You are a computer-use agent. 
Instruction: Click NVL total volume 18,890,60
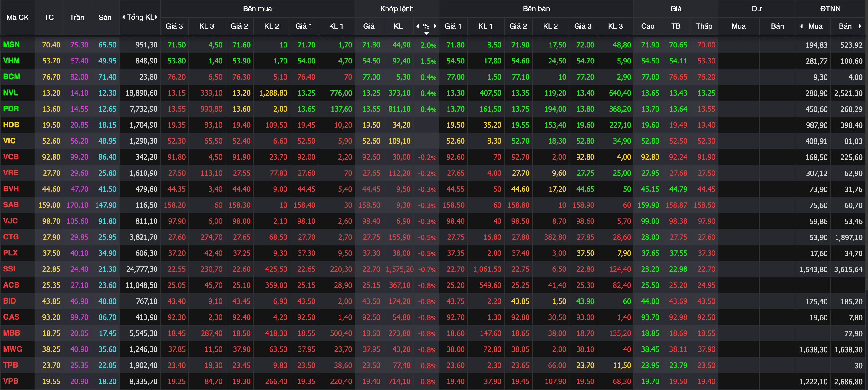tap(142, 93)
